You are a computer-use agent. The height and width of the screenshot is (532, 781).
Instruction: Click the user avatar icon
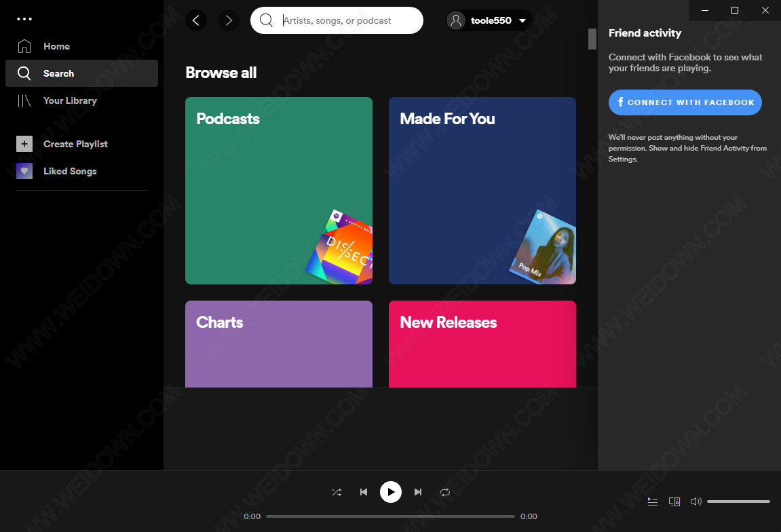tap(456, 20)
